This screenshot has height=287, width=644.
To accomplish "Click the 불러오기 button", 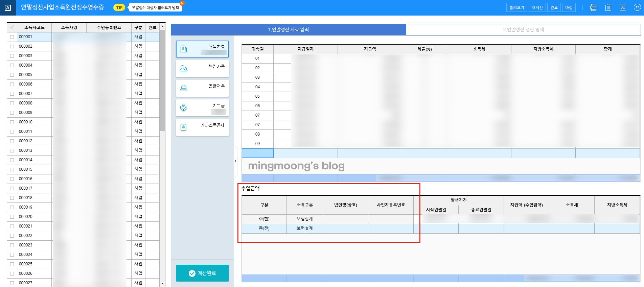I will 516,7.
